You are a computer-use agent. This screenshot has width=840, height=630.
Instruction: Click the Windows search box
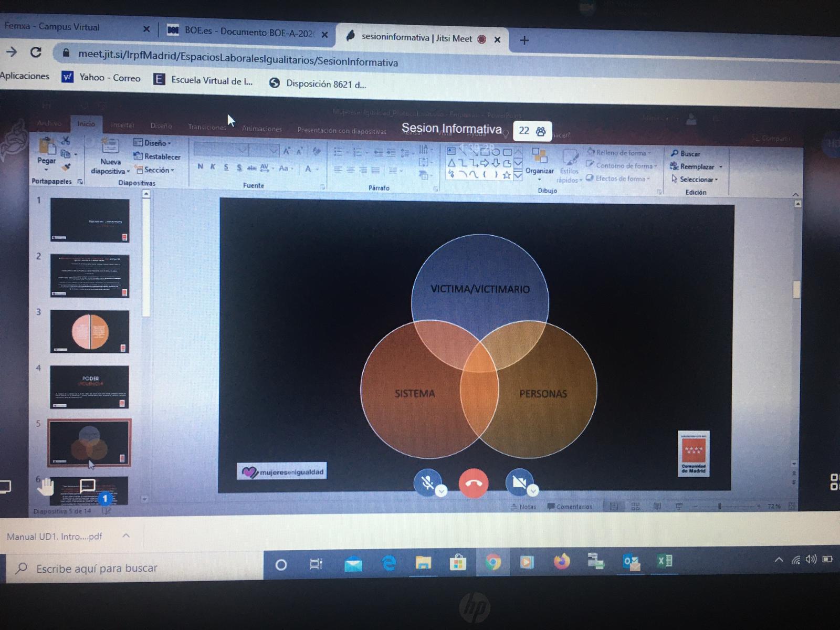click(135, 568)
